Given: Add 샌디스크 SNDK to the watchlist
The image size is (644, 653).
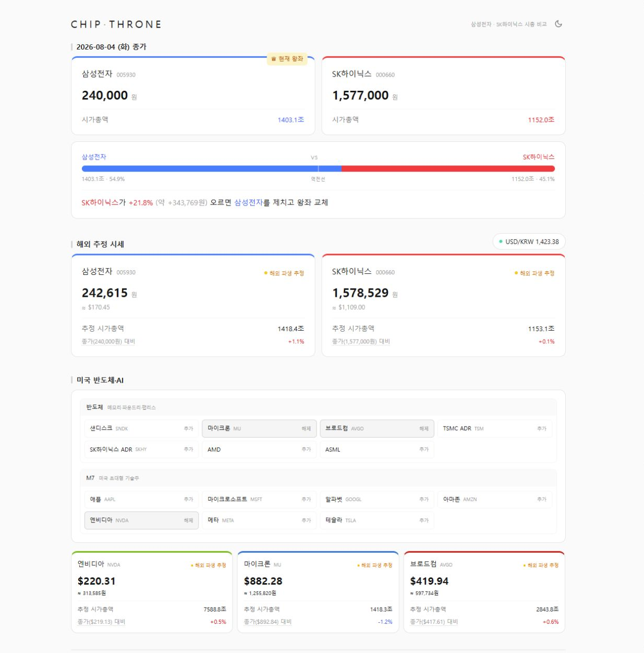Looking at the screenshot, I should tap(141, 429).
